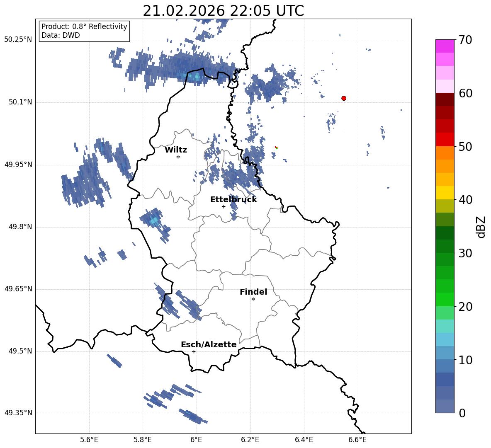Click the 70 value on the colorbar
This screenshot has width=491, height=448.
click(465, 40)
